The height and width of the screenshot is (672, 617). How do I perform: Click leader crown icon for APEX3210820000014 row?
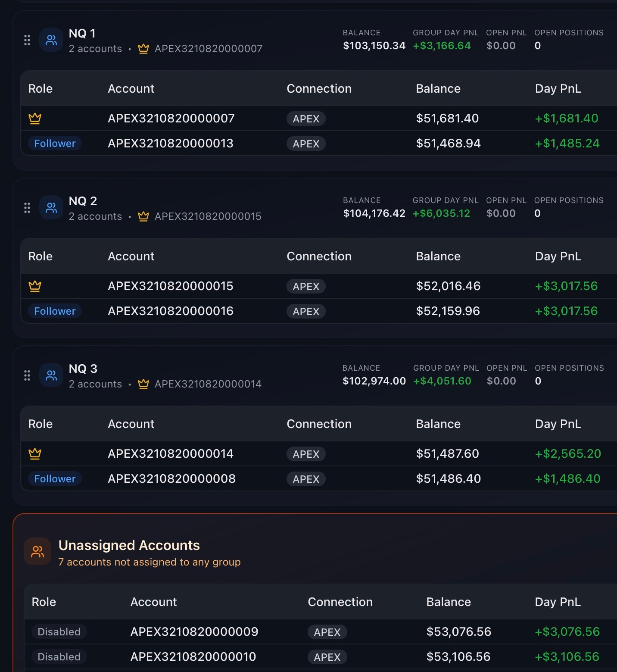(35, 453)
